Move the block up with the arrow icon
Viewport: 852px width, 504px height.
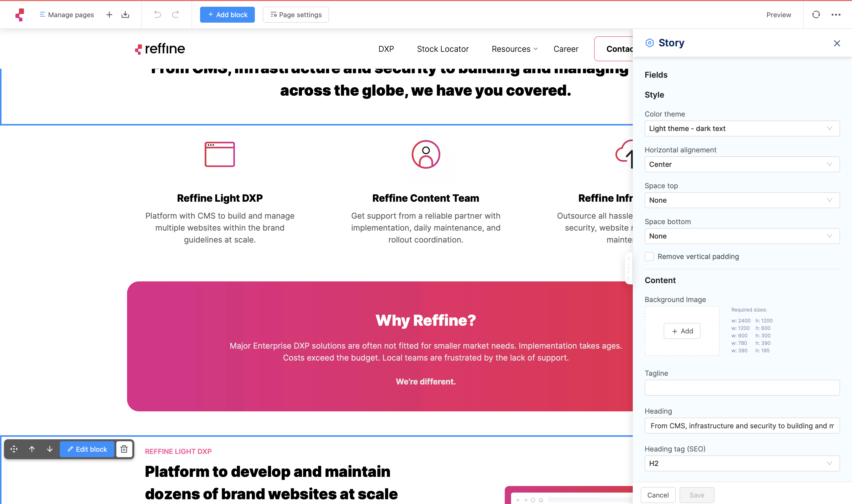tap(32, 449)
